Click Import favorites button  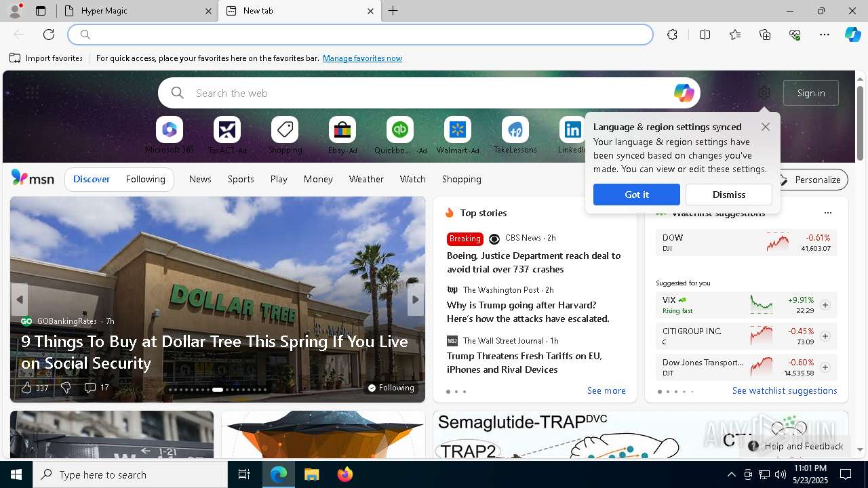tap(46, 58)
